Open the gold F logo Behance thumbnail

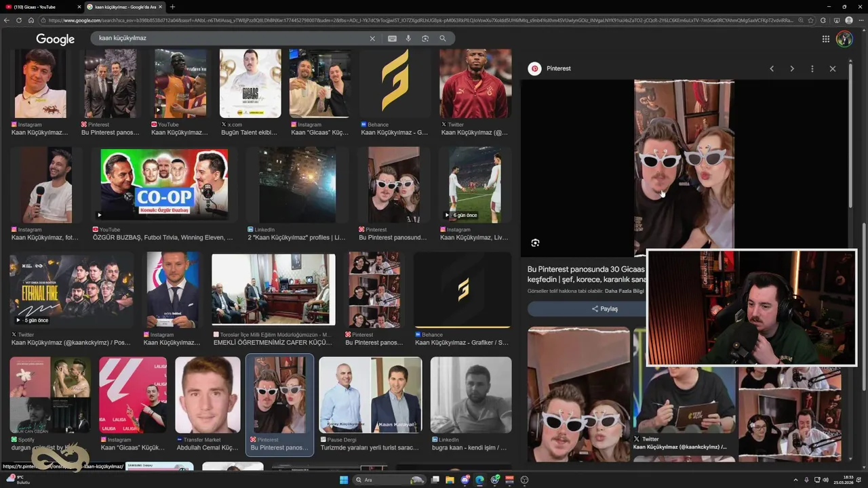tap(395, 83)
